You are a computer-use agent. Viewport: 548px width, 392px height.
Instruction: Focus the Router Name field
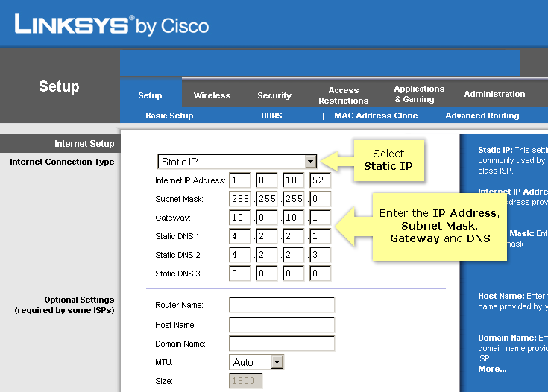tap(282, 305)
